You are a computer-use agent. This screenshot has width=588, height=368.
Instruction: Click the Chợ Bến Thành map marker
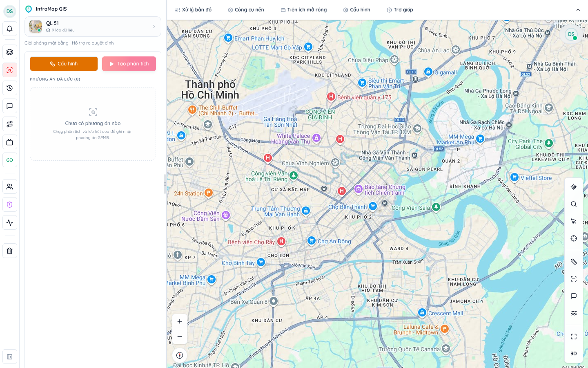coord(373,206)
